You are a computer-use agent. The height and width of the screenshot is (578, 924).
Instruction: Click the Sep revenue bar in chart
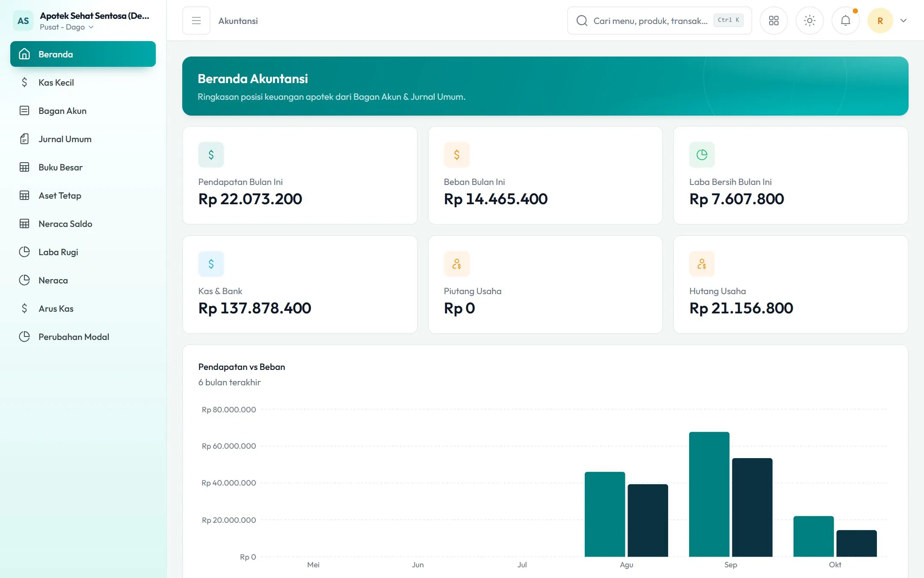point(709,494)
